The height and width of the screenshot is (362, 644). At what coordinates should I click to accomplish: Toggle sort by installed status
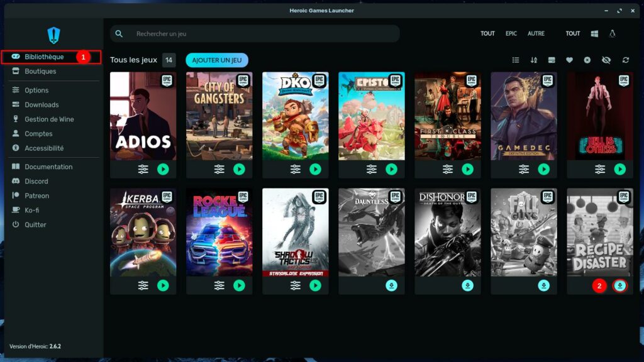tap(552, 60)
